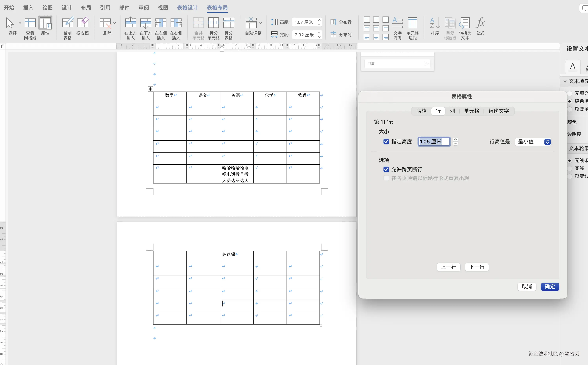Click Split Cells (拆分单元格) icon
This screenshot has height=365, width=588.
[x=214, y=23]
